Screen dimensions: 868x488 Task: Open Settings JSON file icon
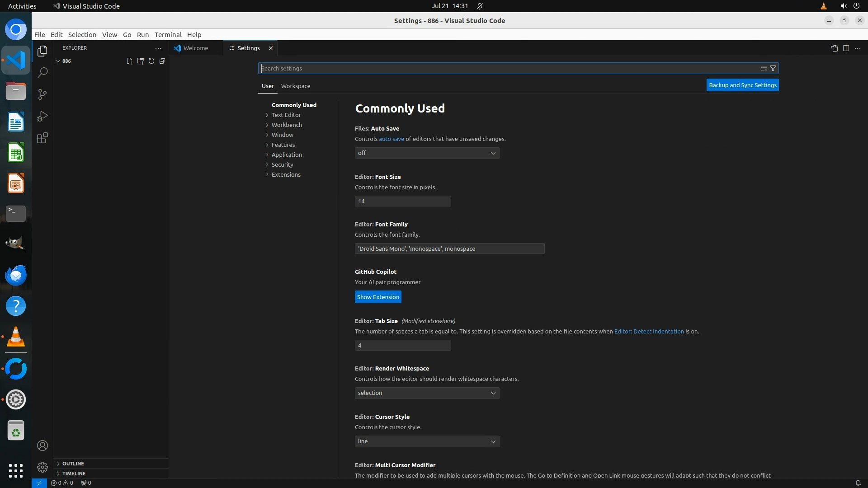834,48
